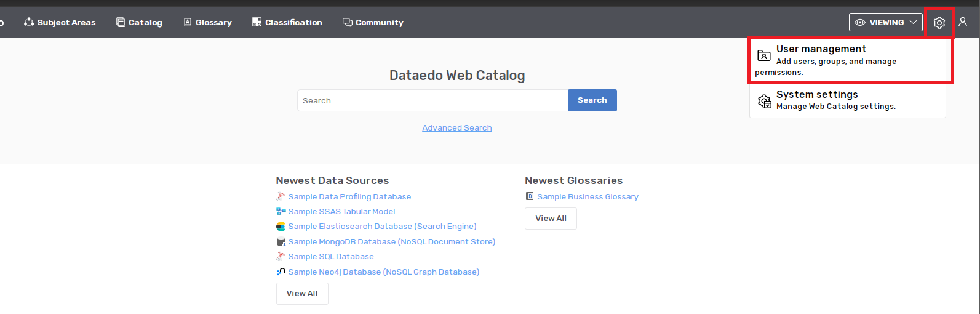Select System settings menu entry
Viewport: 980px width, 314px height.
pos(847,101)
